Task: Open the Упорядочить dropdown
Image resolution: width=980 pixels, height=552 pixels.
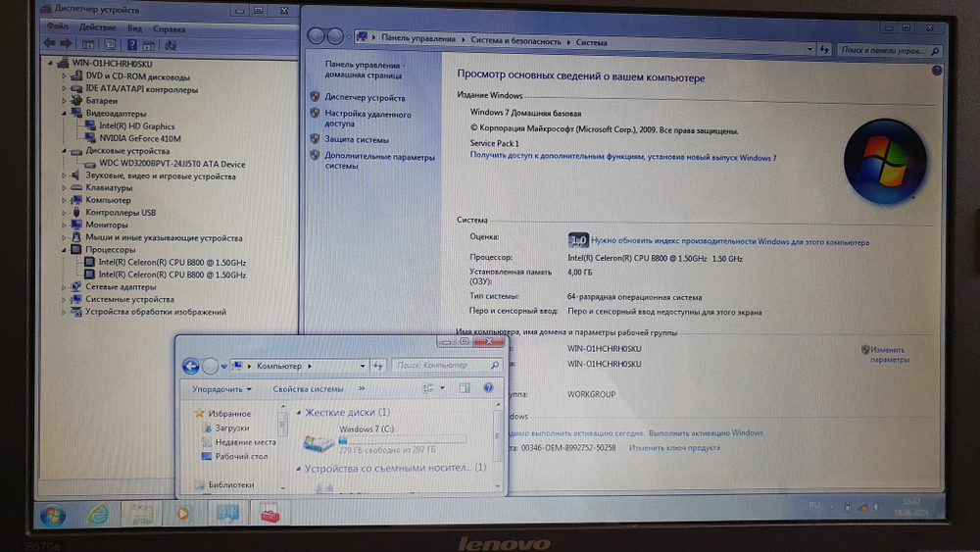Action: click(221, 389)
